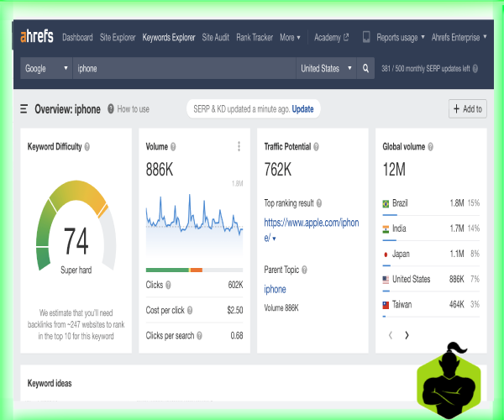Viewport: 504px width, 420px height.
Task: Click the Super hard difficulty label
Action: tap(76, 270)
